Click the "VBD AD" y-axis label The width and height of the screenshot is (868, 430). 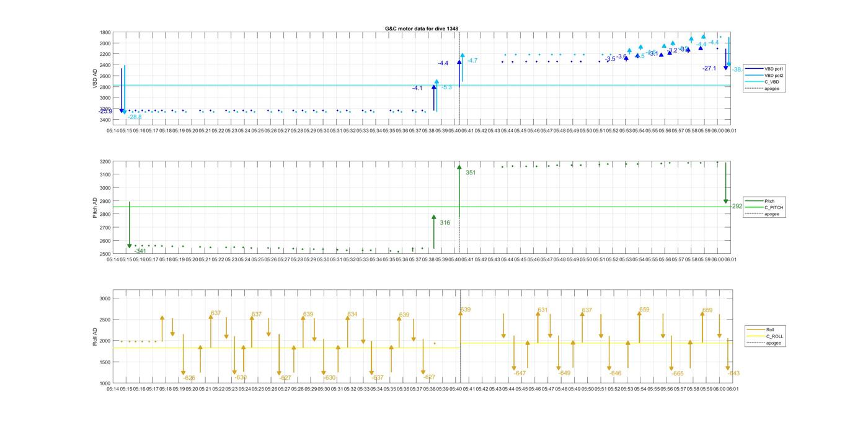(95, 79)
